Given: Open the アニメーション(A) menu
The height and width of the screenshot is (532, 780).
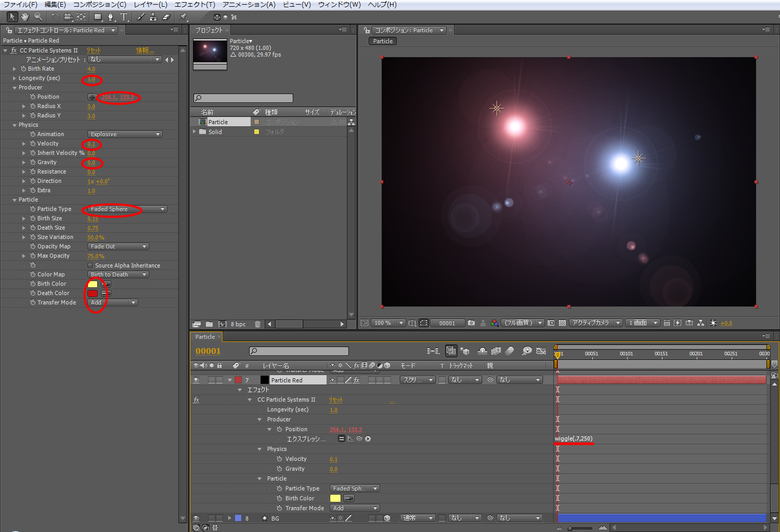Looking at the screenshot, I should (249, 5).
